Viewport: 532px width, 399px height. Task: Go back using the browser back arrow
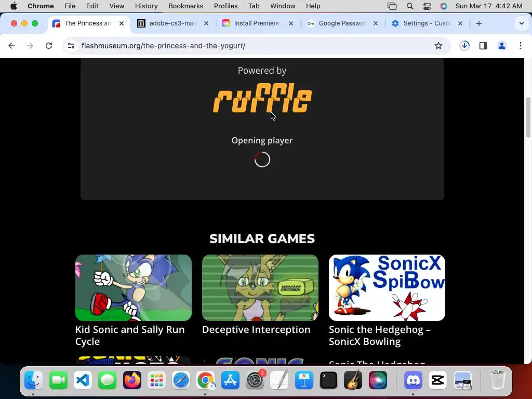11,46
